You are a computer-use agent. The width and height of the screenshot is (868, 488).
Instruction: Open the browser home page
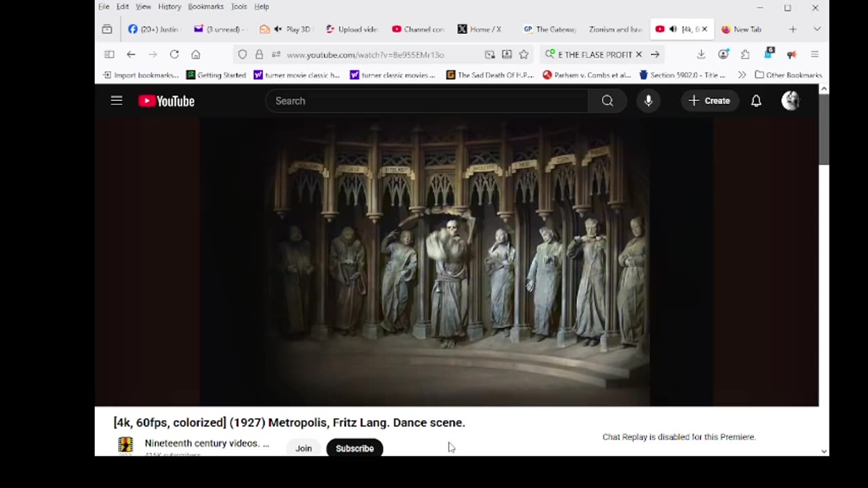(196, 54)
